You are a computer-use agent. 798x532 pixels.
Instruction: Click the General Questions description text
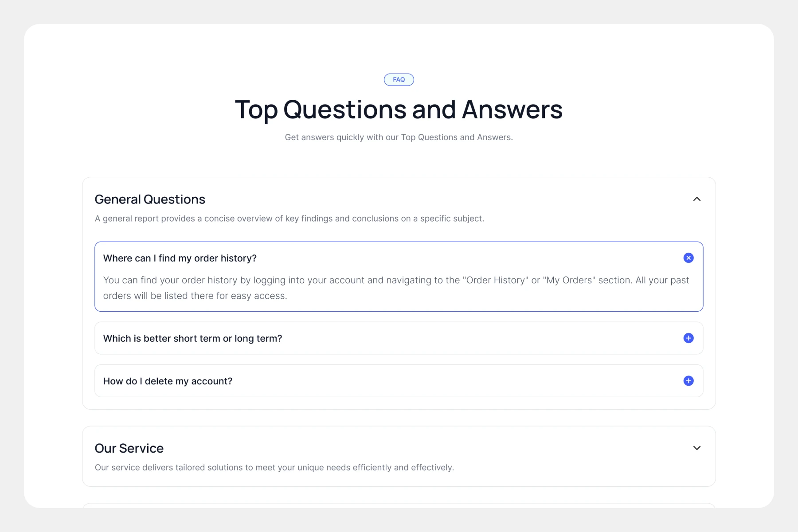(289, 219)
